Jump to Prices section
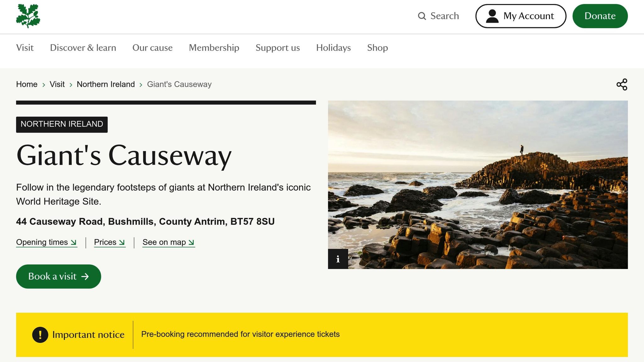Image resolution: width=644 pixels, height=362 pixels. (109, 242)
